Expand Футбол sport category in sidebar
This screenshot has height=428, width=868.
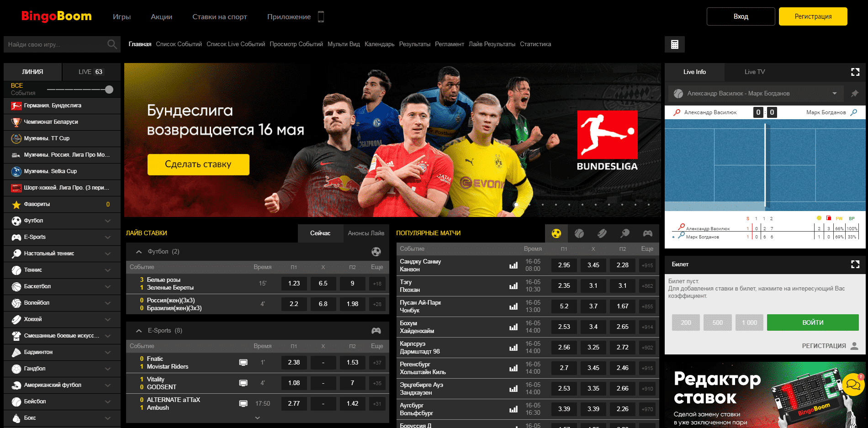pos(62,221)
